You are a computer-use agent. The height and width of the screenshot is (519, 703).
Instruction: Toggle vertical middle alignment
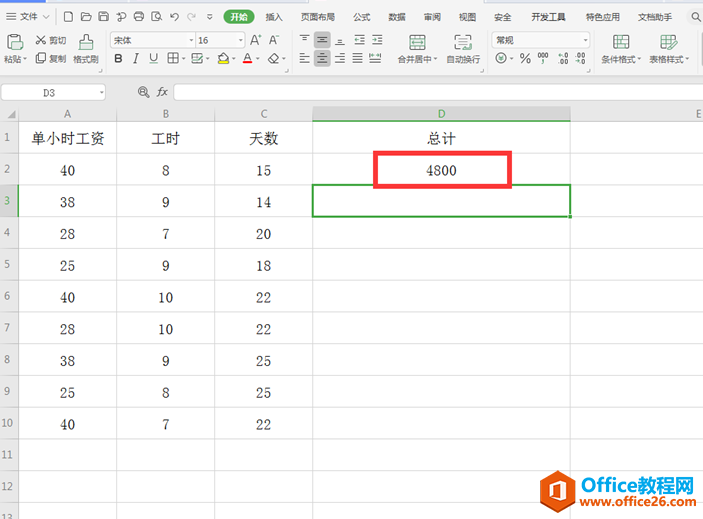[x=322, y=40]
